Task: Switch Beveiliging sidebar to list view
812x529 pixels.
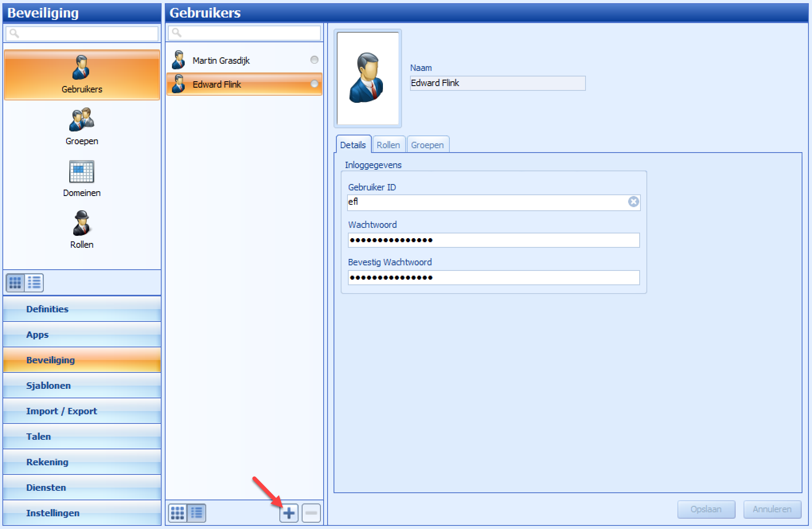Action: pos(34,283)
